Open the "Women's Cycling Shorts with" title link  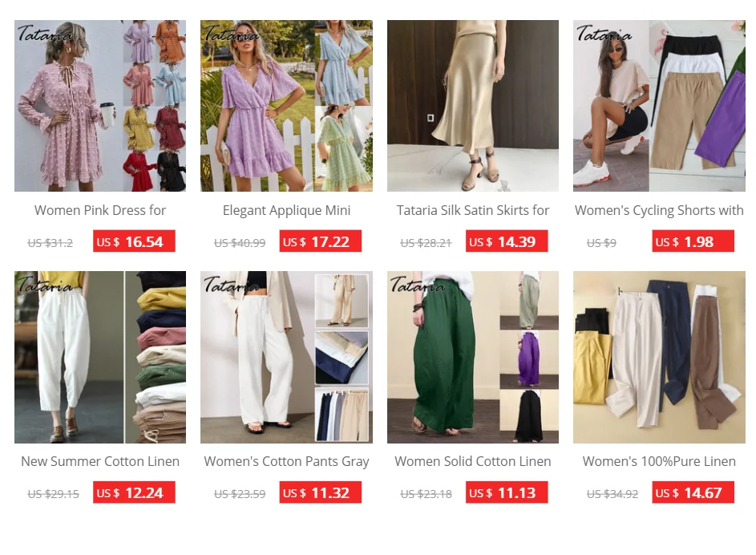point(659,210)
